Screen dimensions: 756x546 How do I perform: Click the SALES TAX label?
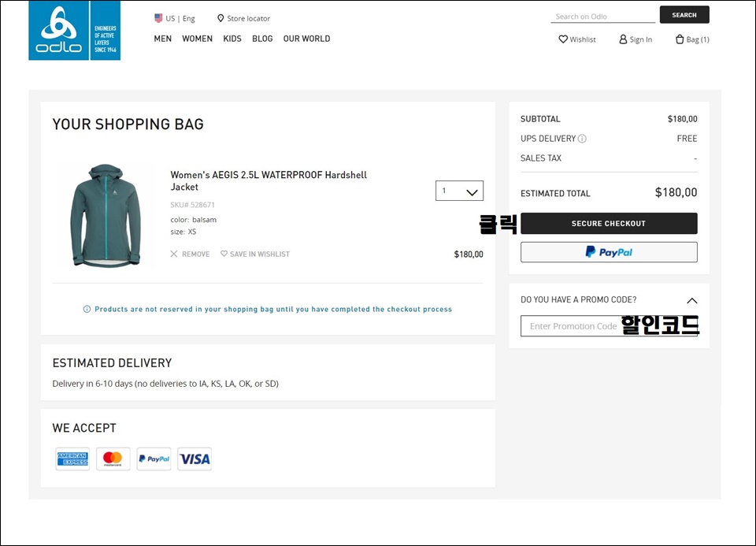(541, 158)
